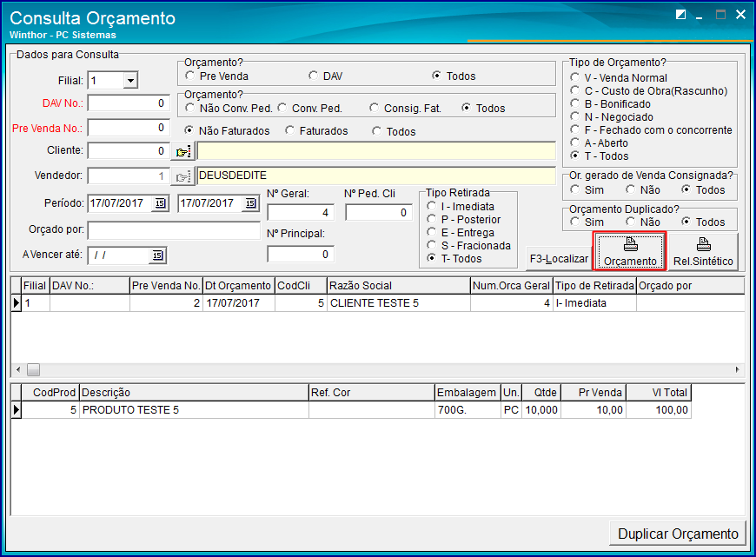This screenshot has height=557, width=756.
Task: Click the Embalagem column header
Action: coord(468,393)
